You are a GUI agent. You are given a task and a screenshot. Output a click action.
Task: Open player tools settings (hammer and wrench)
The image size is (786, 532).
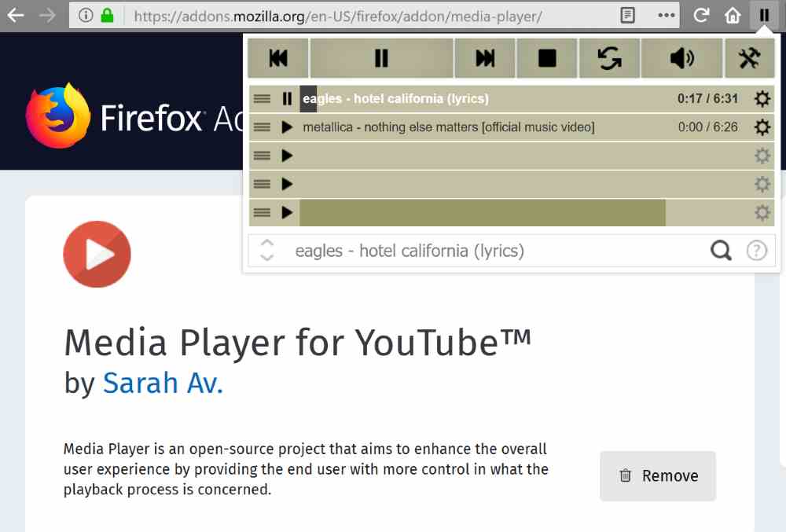(x=749, y=58)
